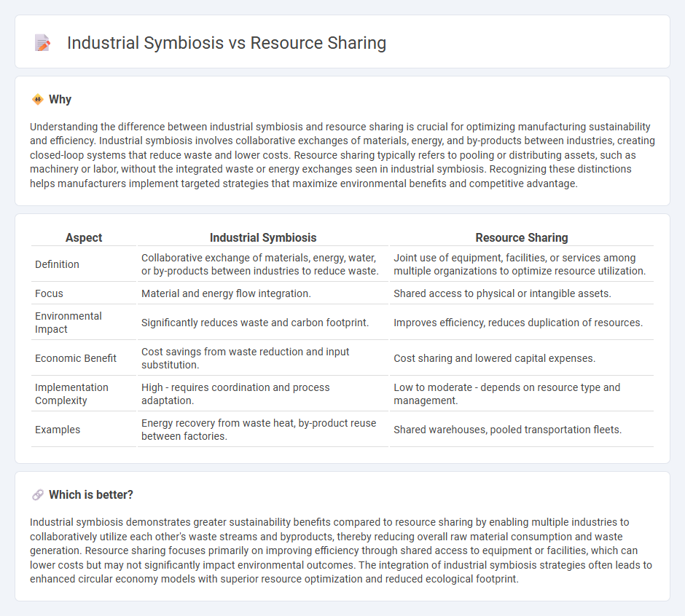Select the Definition row label

tap(58, 264)
